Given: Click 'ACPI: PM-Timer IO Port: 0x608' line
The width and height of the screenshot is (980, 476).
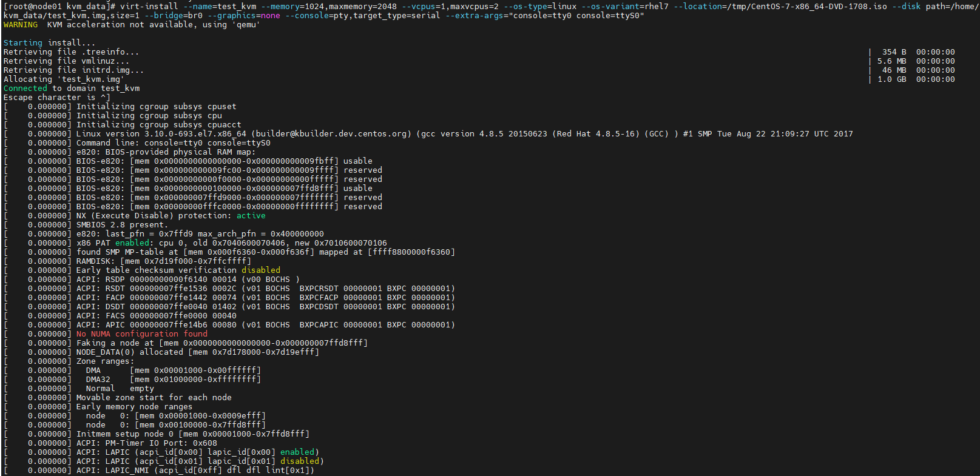Looking at the screenshot, I should pos(110,443).
